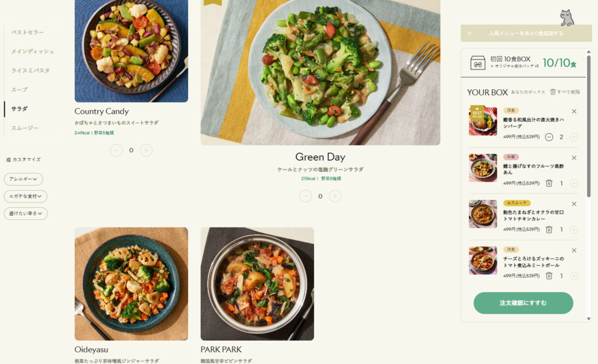Switch to the スープ category
This screenshot has width=598, height=364.
tap(19, 90)
